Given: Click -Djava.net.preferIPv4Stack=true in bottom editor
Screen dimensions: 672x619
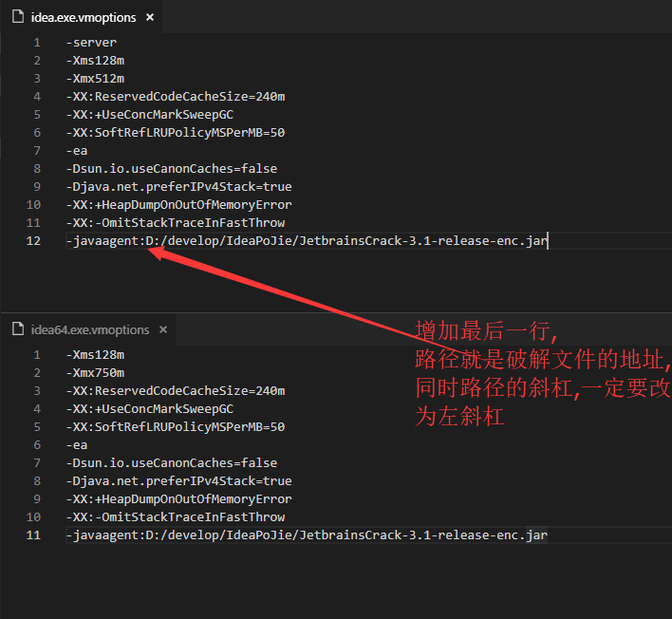Looking at the screenshot, I should 179,481.
